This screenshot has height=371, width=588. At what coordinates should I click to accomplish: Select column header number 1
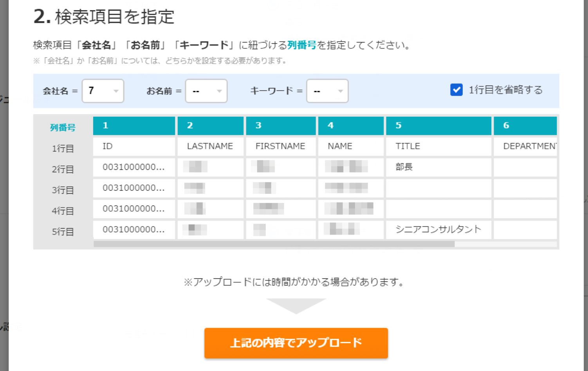tap(134, 126)
